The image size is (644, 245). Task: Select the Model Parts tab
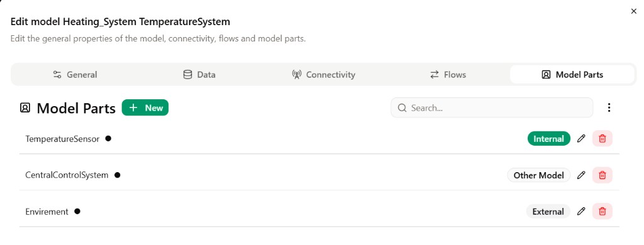[x=572, y=75]
